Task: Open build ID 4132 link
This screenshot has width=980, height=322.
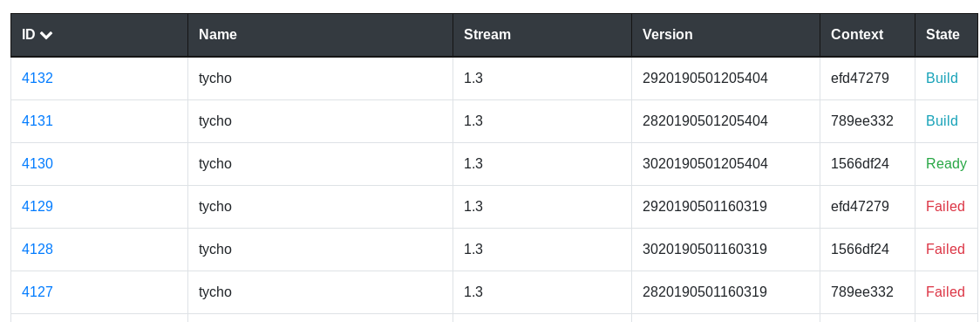Action: pos(37,79)
